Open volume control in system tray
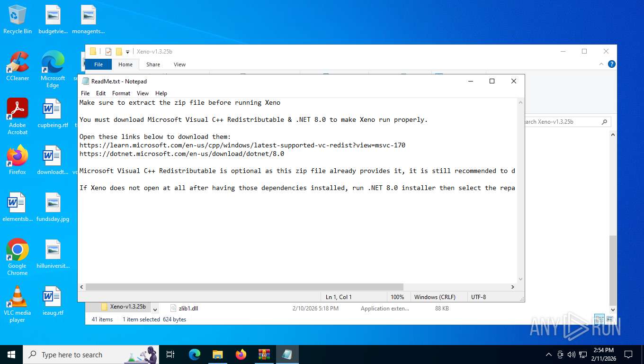The height and width of the screenshot is (364, 644). (571, 355)
